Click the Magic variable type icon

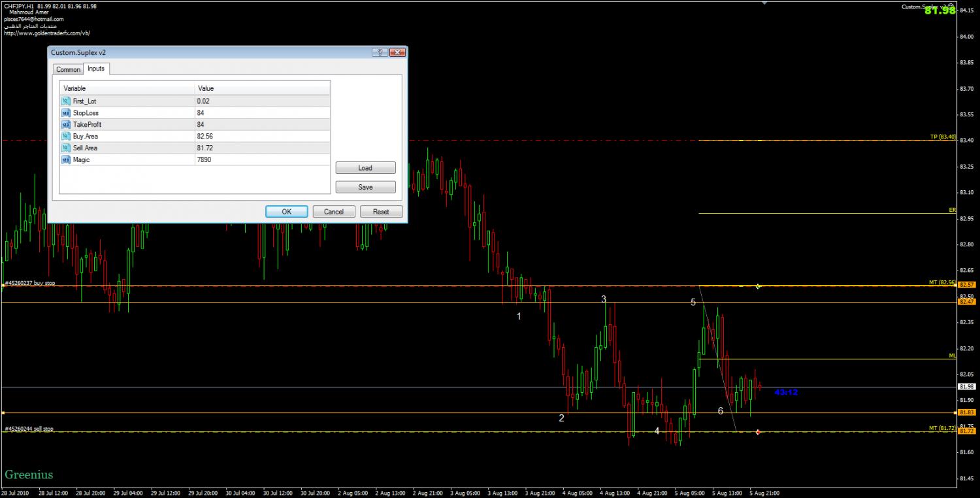65,159
